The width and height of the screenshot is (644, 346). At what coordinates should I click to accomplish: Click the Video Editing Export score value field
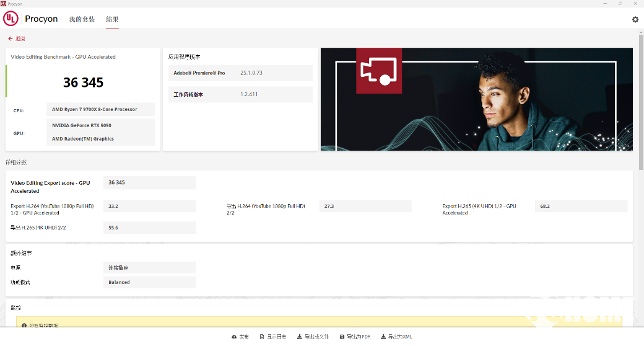(149, 183)
